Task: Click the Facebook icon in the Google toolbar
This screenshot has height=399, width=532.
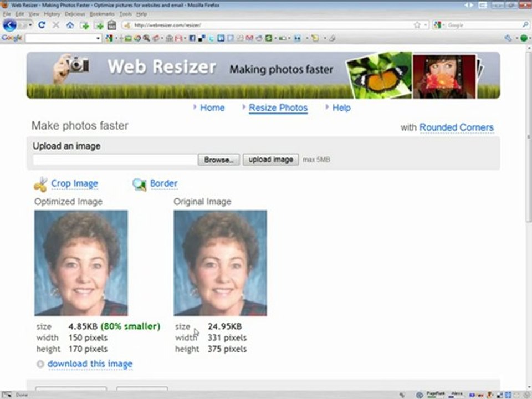Action: point(192,38)
